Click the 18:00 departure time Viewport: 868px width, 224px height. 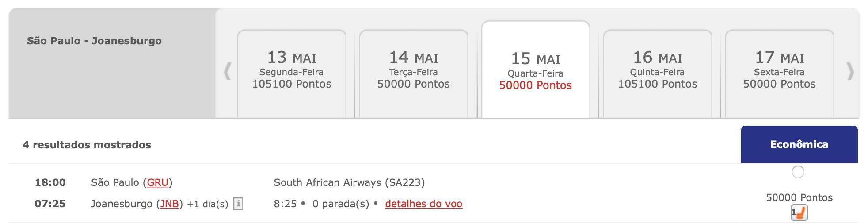click(50, 182)
